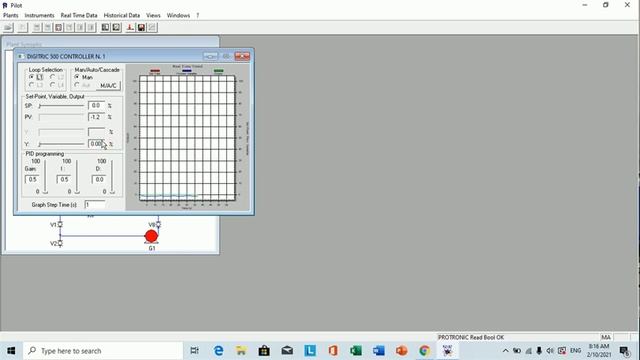Click the red legend swatch above graph
The height and width of the screenshot is (360, 640).
[x=155, y=71]
